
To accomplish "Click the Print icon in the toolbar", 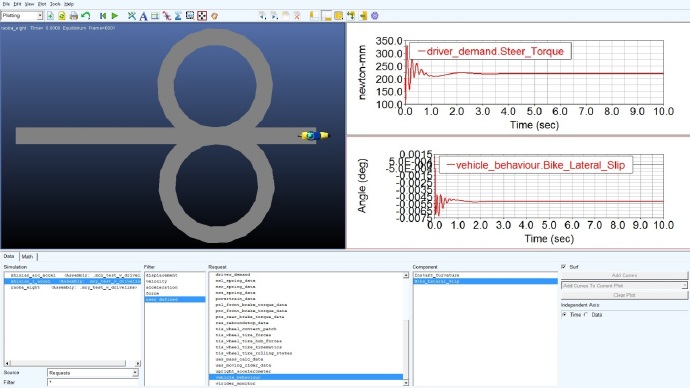I will click(73, 16).
